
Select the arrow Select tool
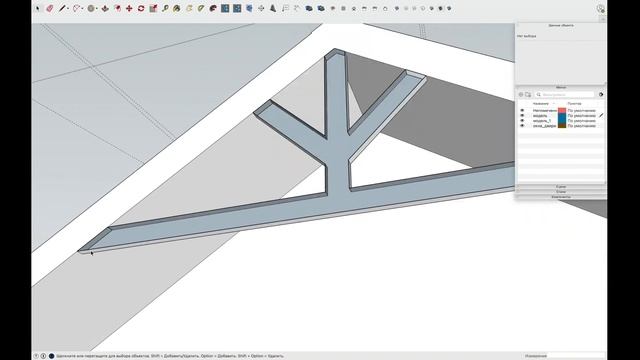[38, 8]
